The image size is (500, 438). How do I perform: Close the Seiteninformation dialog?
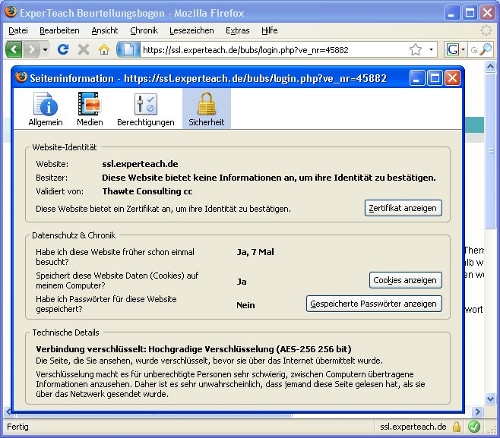pyautogui.click(x=453, y=78)
